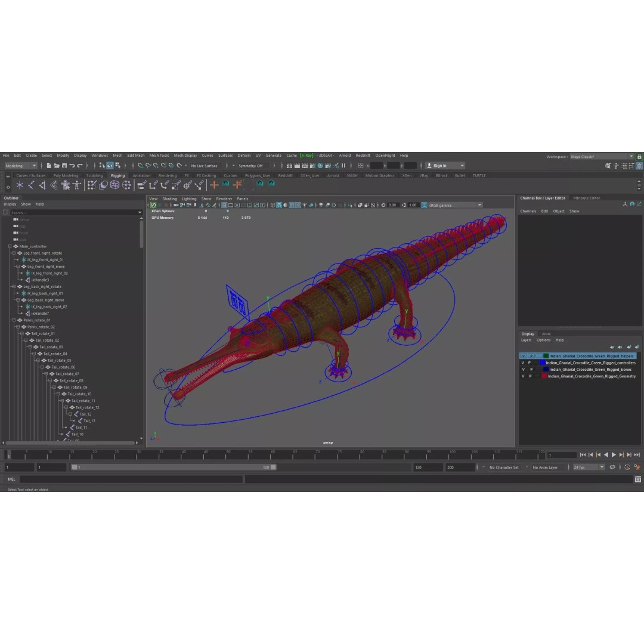Image resolution: width=644 pixels, height=644 pixels.
Task: Click the Create Lattice deformer shelf icon
Action: click(x=114, y=185)
